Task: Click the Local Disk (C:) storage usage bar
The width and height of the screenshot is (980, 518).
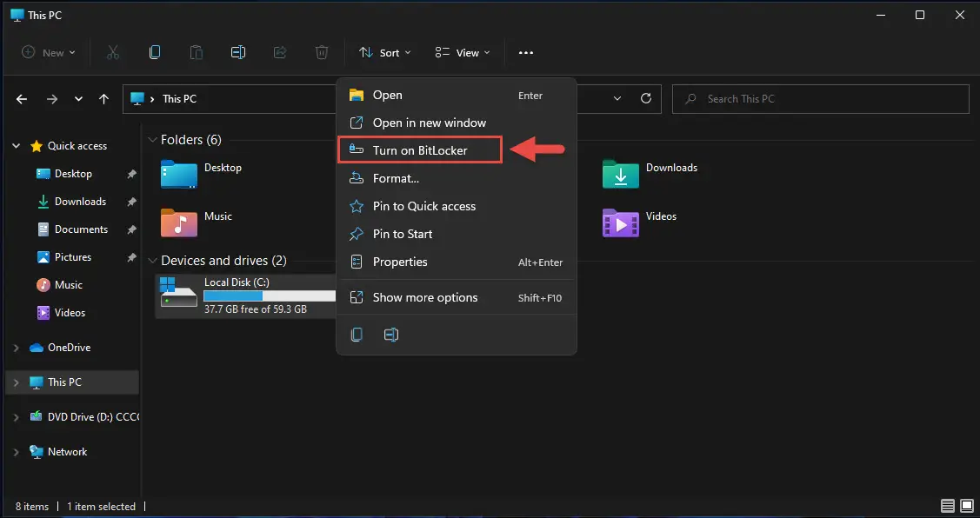Action: (270, 296)
